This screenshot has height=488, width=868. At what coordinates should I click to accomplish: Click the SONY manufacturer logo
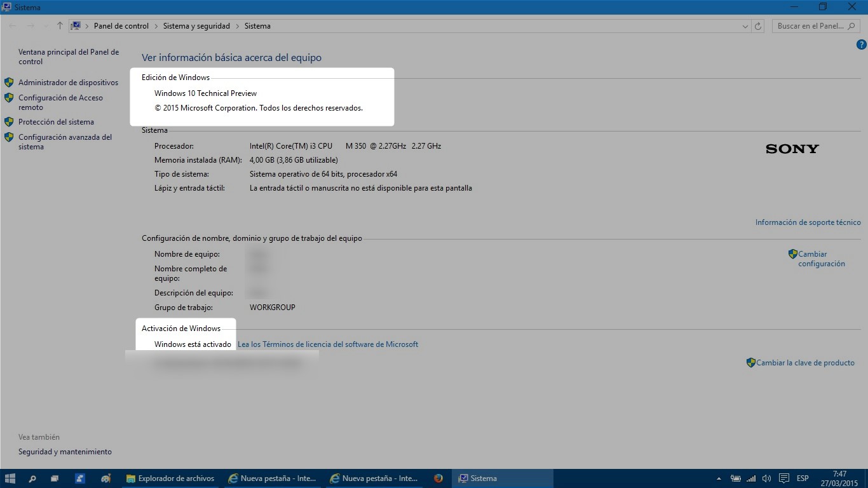coord(792,149)
